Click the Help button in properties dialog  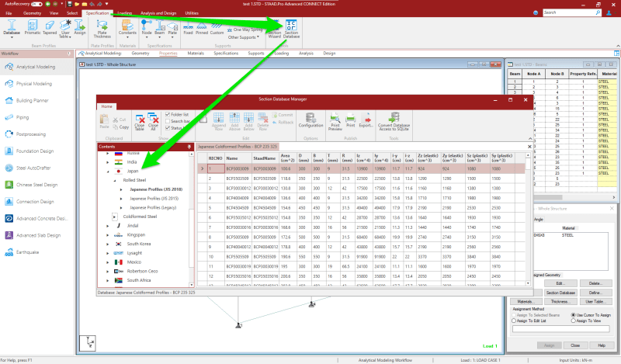coord(602,346)
